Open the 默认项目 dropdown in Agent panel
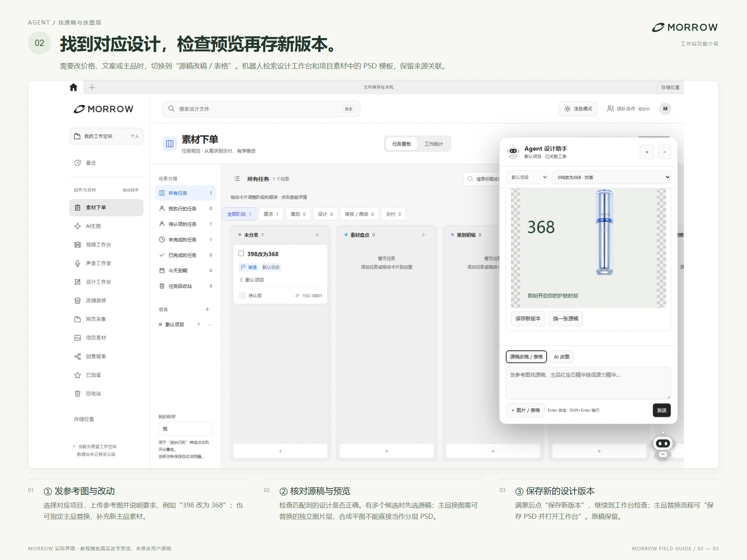The image size is (747, 560). [x=527, y=177]
